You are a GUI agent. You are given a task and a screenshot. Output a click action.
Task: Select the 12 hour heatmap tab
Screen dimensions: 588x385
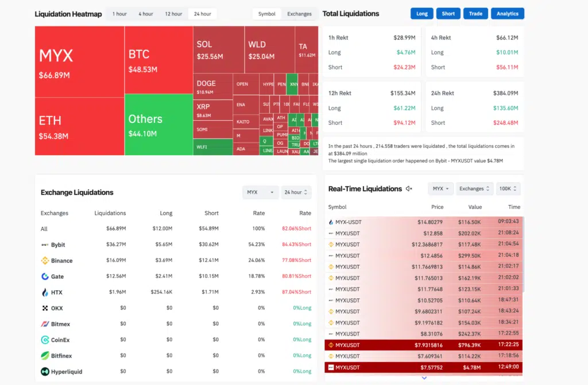pyautogui.click(x=173, y=14)
